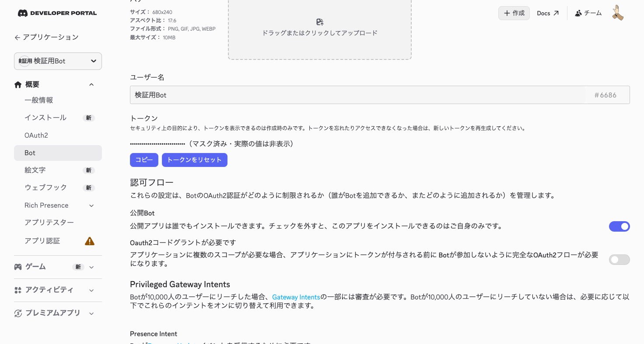Expand the Rich Presence submenu

coord(91,205)
